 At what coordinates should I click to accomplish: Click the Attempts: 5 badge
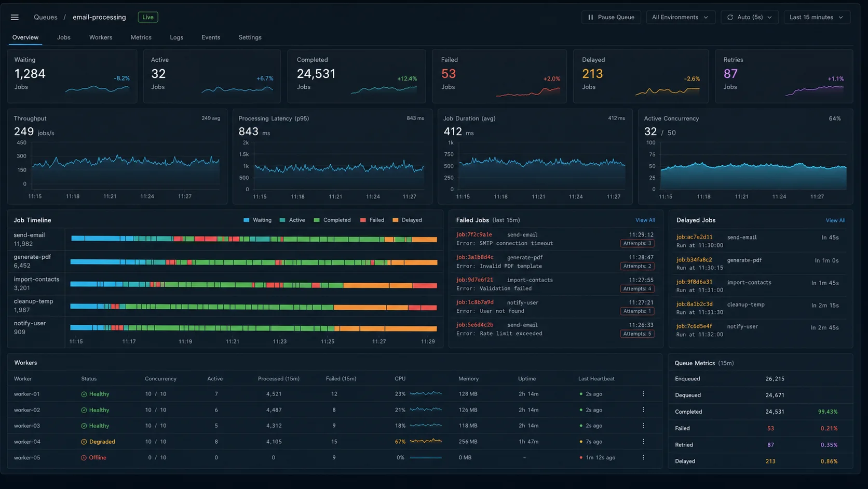[637, 334]
